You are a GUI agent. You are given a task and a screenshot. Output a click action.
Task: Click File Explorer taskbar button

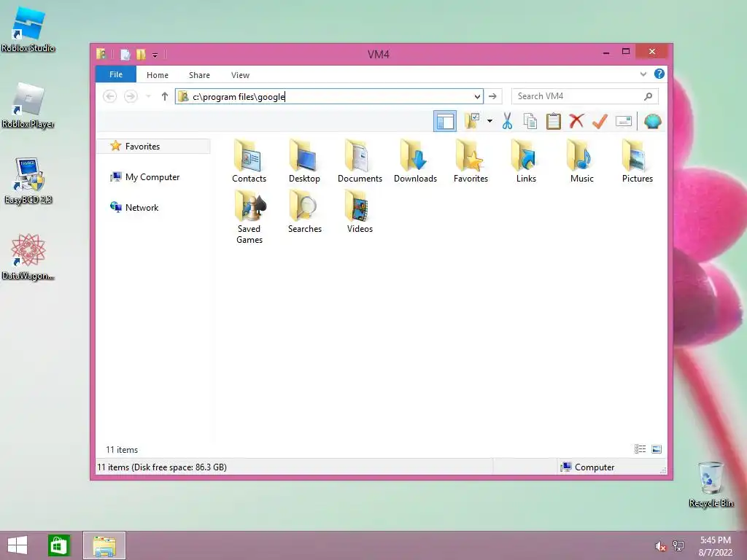(104, 545)
